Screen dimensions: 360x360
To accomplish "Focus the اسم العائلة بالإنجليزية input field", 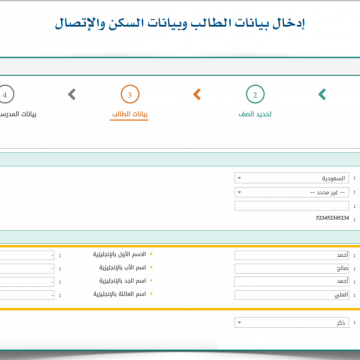I will click(x=27, y=295).
